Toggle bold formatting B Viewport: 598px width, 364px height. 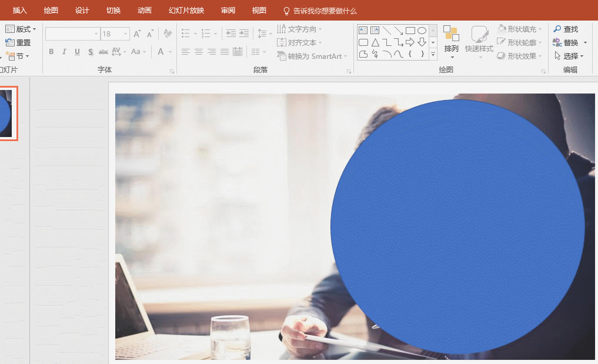click(51, 52)
